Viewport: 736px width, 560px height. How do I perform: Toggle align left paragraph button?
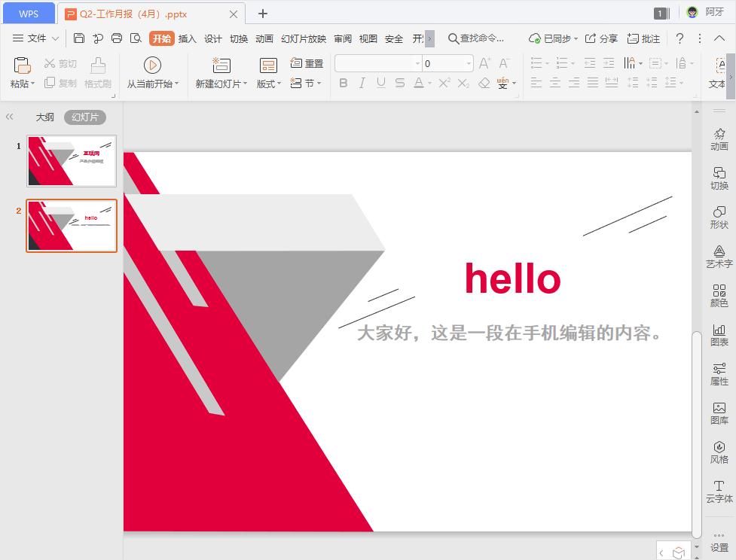[536, 83]
